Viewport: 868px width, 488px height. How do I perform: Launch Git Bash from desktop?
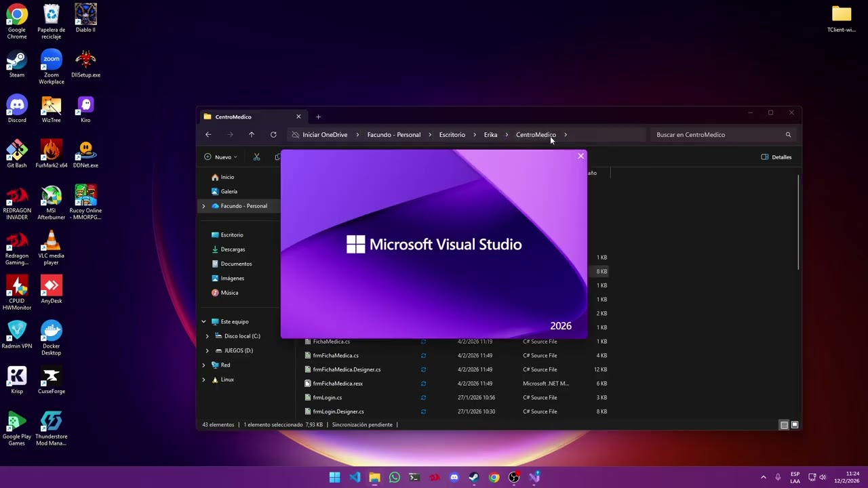(x=17, y=154)
